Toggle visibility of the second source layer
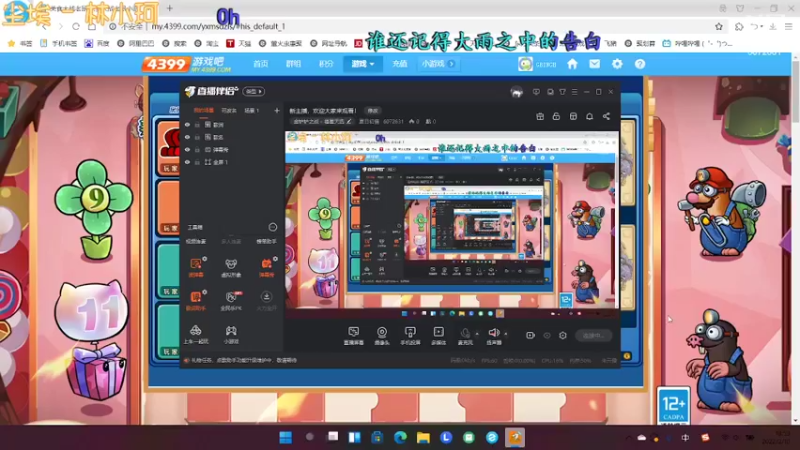Viewport: 800px width, 450px height. point(187,137)
